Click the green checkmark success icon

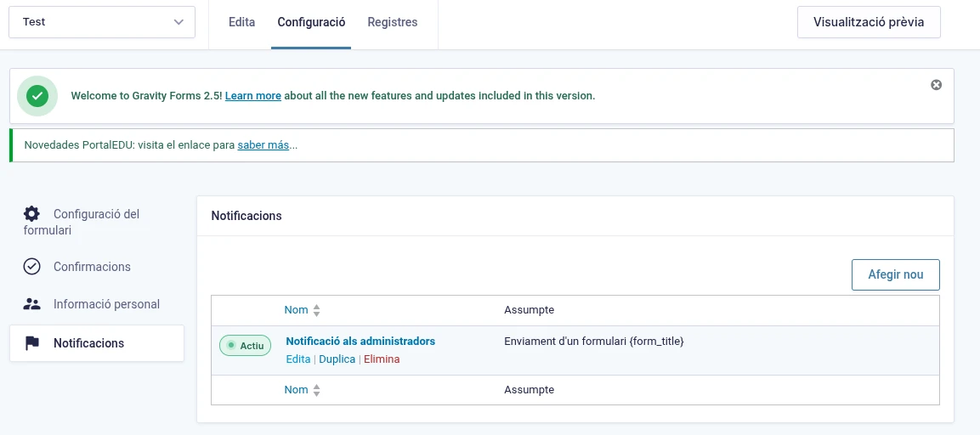coord(37,96)
